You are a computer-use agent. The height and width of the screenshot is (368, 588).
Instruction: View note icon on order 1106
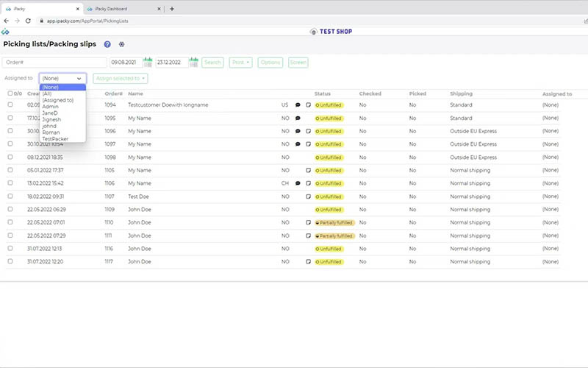point(308,183)
